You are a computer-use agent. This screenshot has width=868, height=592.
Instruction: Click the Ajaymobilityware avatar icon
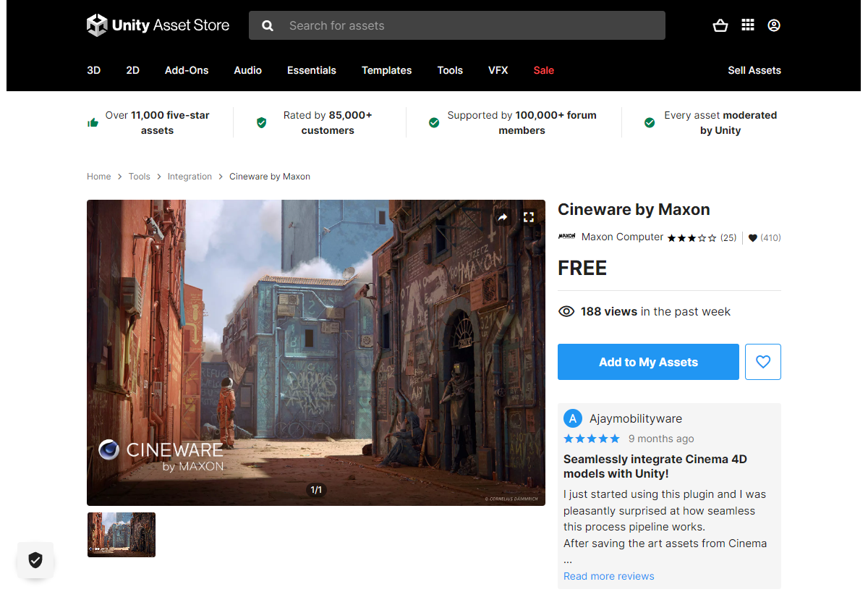point(573,418)
